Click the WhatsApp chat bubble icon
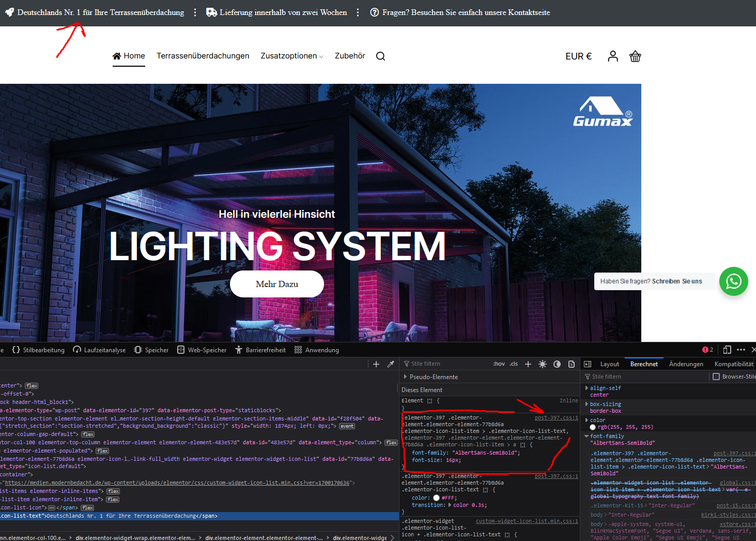 tap(734, 281)
